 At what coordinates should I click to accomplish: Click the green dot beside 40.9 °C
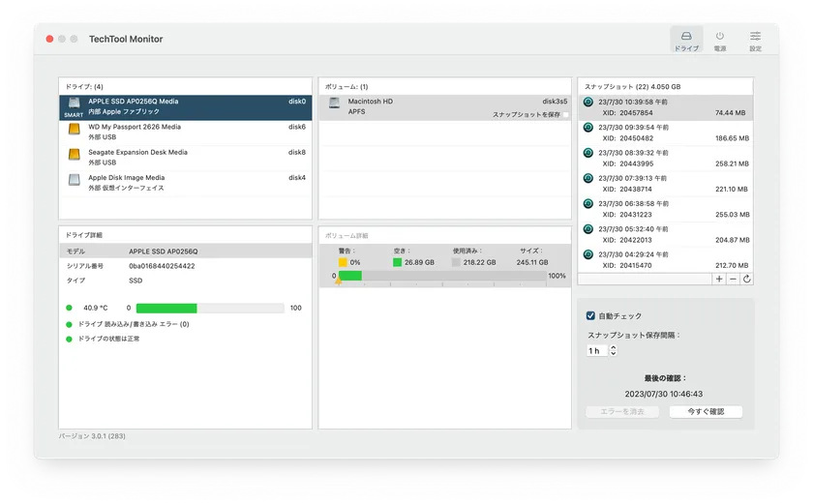(x=69, y=309)
